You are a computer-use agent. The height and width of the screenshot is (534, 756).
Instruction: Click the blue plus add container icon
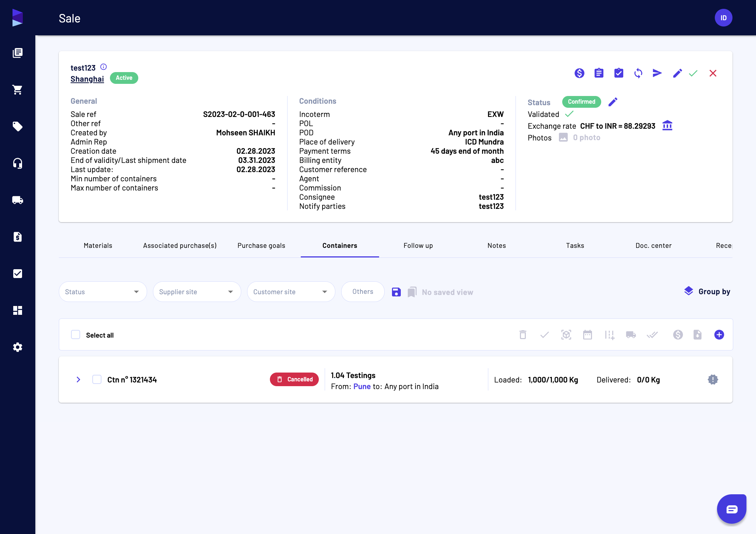719,335
